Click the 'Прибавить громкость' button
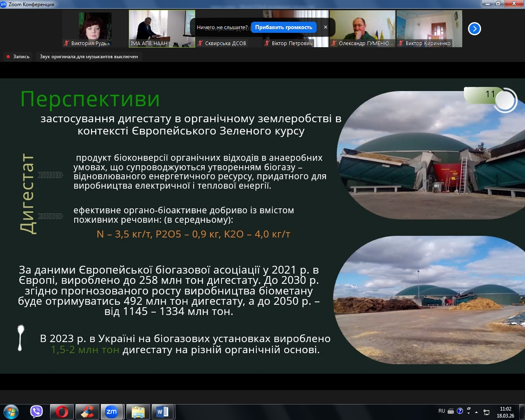Screen dimensions: 525x420 283,27
